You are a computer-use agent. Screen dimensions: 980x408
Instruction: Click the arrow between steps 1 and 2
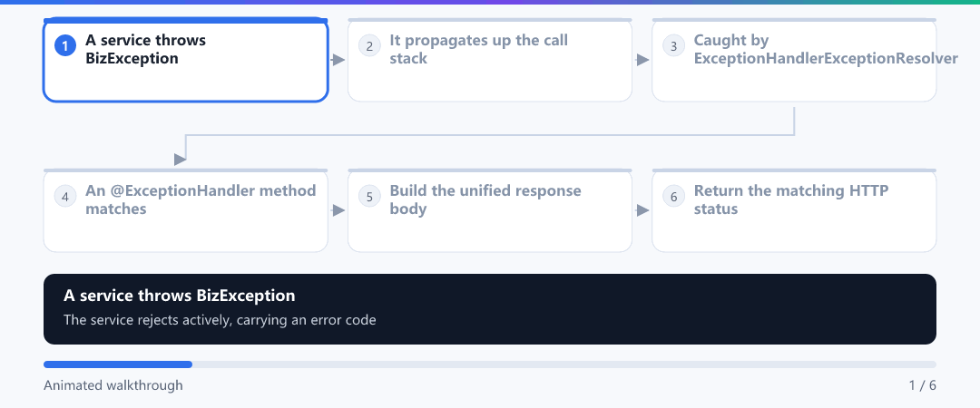click(338, 60)
